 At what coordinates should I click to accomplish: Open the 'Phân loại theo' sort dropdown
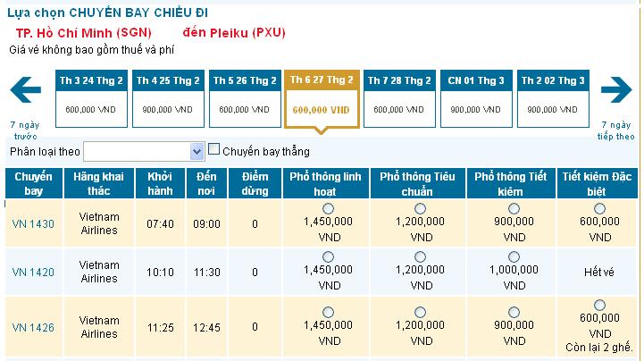(144, 151)
